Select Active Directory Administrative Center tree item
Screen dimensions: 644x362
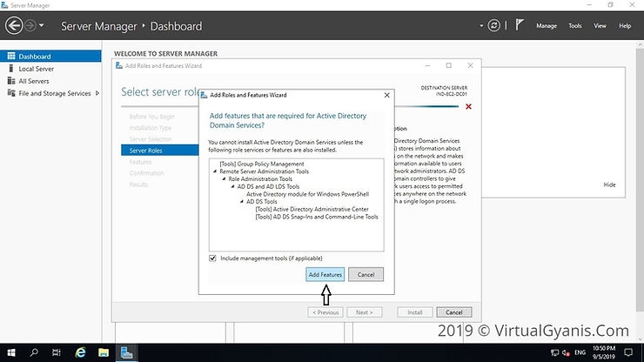(x=312, y=210)
